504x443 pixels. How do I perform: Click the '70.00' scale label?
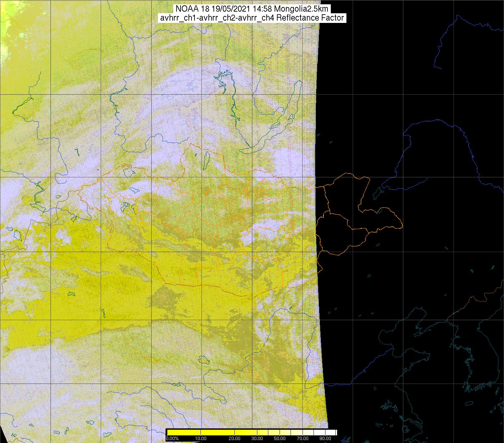(x=303, y=438)
